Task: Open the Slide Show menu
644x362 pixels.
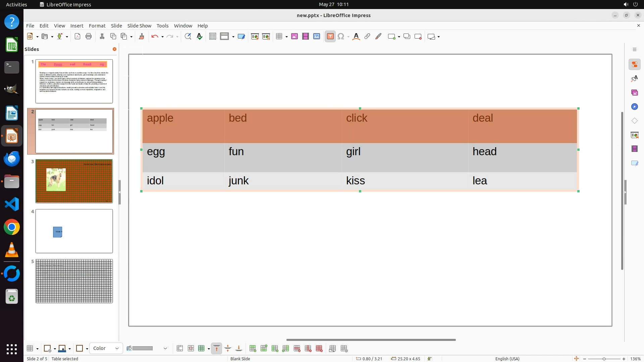Action: click(x=139, y=26)
